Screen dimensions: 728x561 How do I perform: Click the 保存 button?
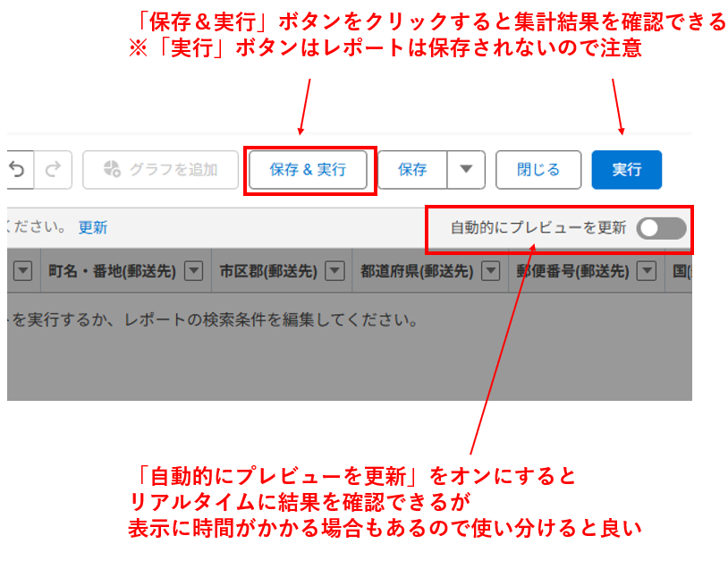click(413, 169)
